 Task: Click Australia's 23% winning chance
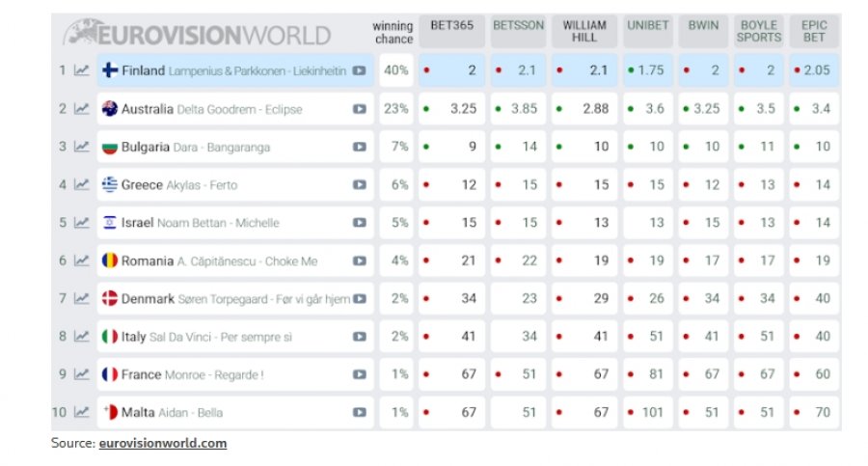396,109
